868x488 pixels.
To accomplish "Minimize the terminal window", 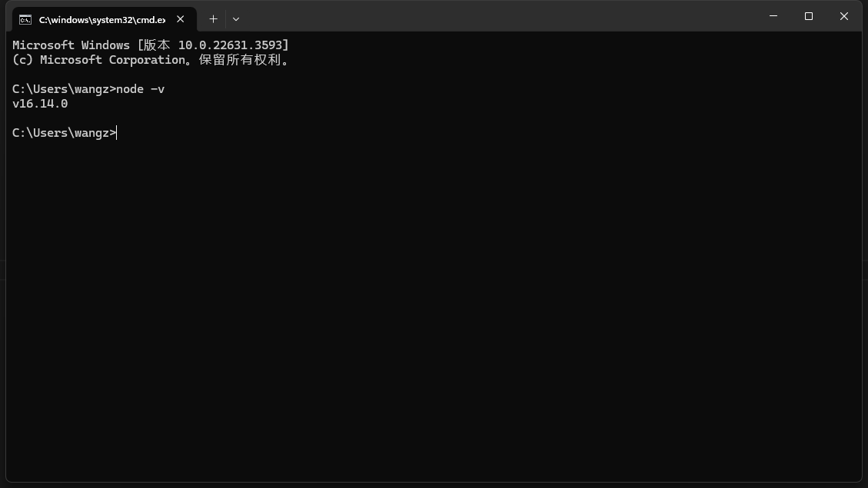I will coord(773,16).
